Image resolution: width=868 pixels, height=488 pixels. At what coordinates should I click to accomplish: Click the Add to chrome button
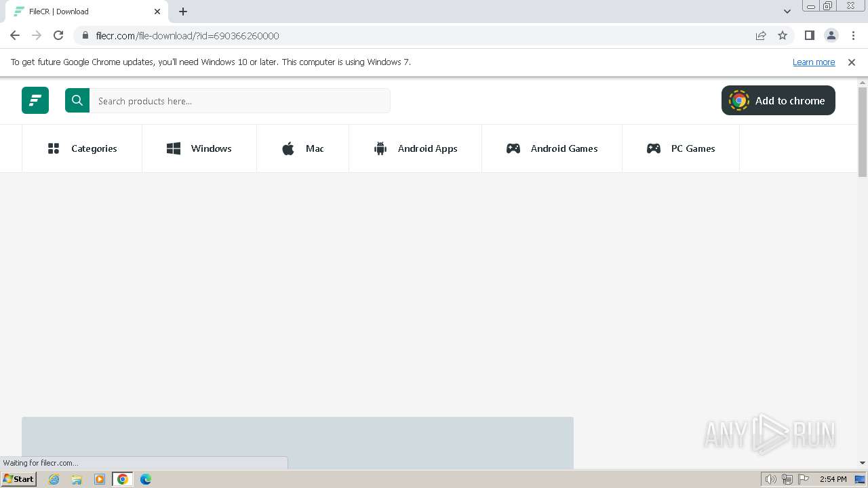tap(778, 100)
